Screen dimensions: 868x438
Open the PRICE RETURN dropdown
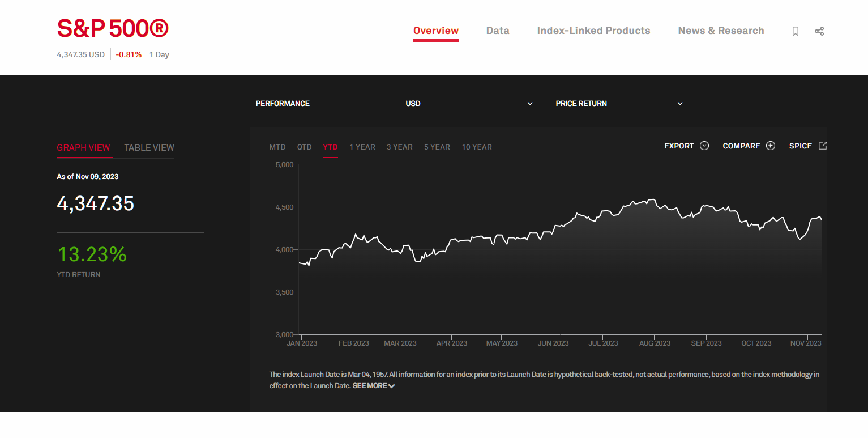[x=621, y=105]
